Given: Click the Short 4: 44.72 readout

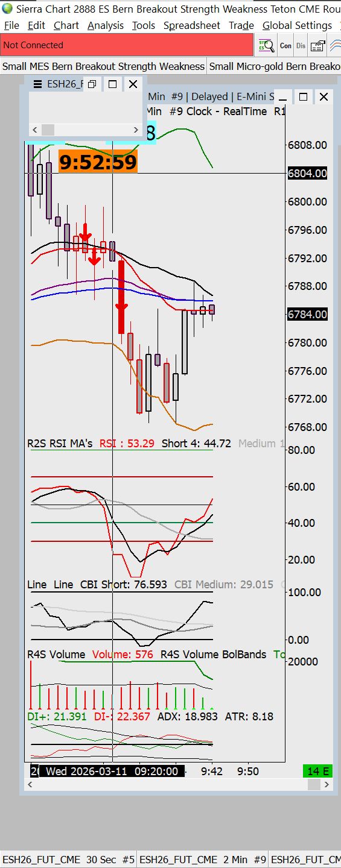Looking at the screenshot, I should (196, 443).
